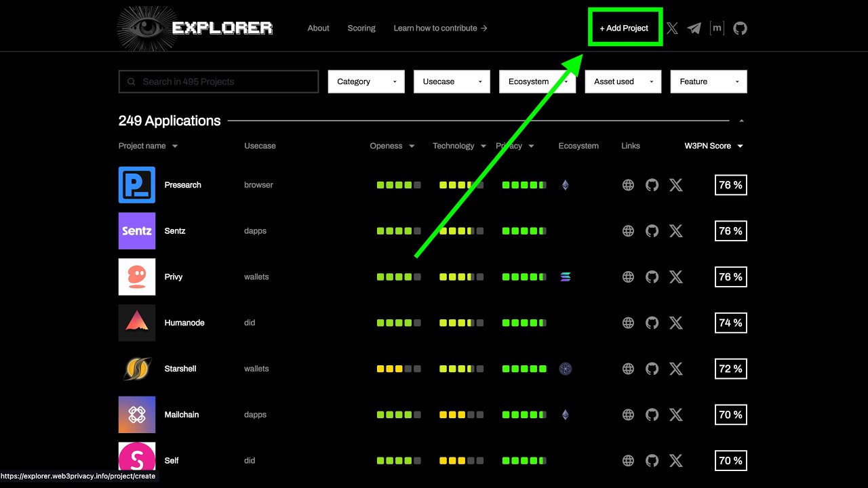This screenshot has height=488, width=868.
Task: Click Privy Solana ecosystem icon
Action: click(x=566, y=277)
